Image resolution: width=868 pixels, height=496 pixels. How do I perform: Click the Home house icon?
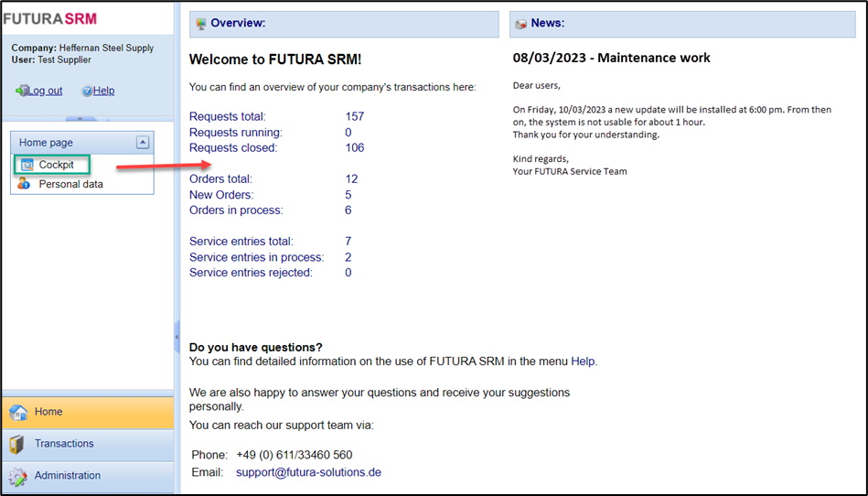(17, 413)
